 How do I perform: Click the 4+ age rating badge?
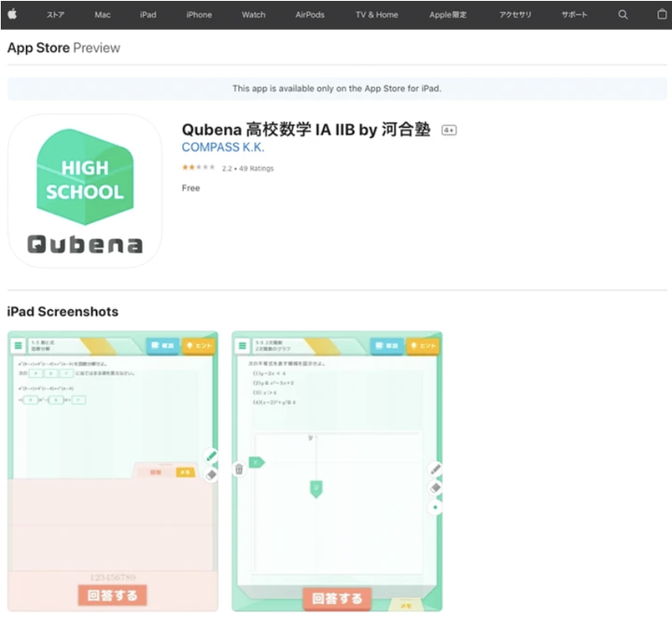pyautogui.click(x=449, y=130)
